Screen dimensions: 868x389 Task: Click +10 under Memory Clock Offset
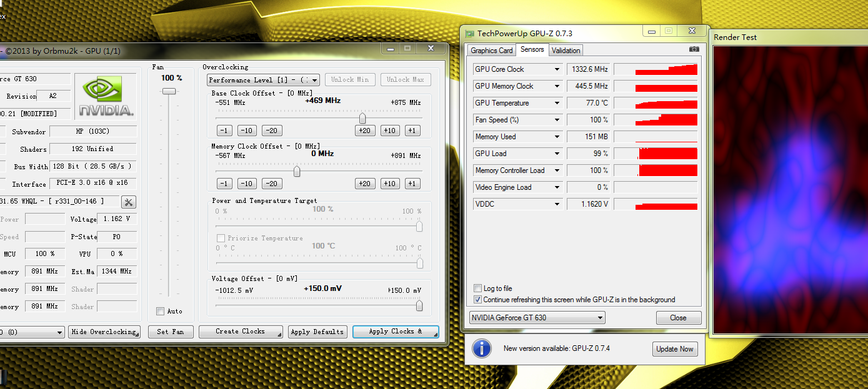[x=390, y=184]
